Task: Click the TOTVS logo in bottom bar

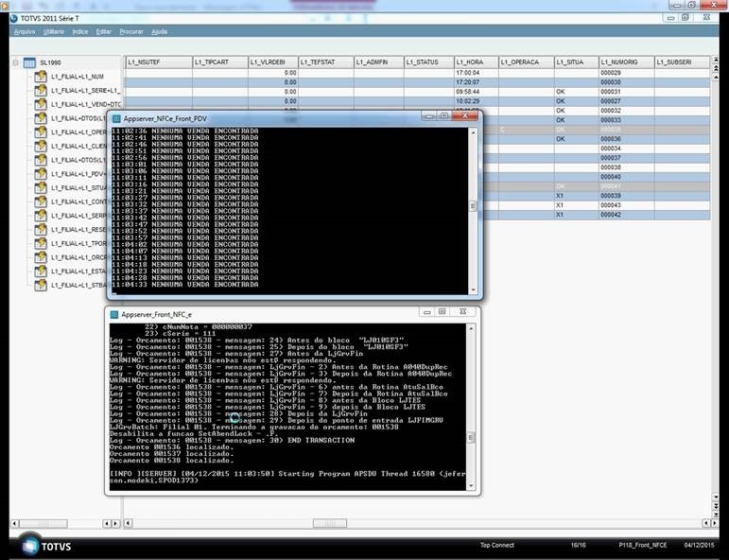Action: tap(47, 546)
